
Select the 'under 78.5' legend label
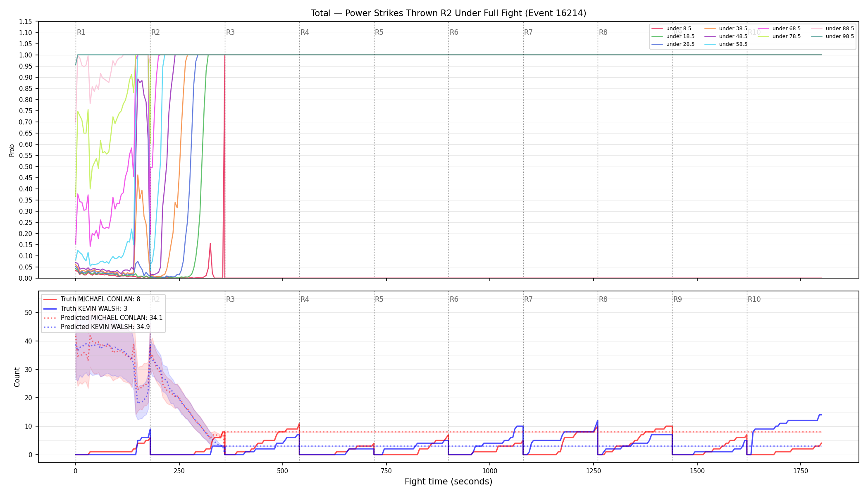pos(786,36)
